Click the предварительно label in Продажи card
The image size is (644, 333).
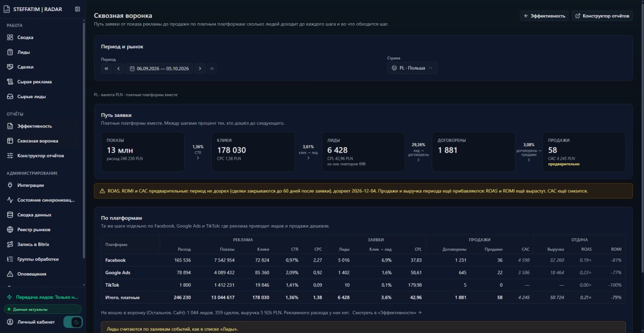point(563,164)
